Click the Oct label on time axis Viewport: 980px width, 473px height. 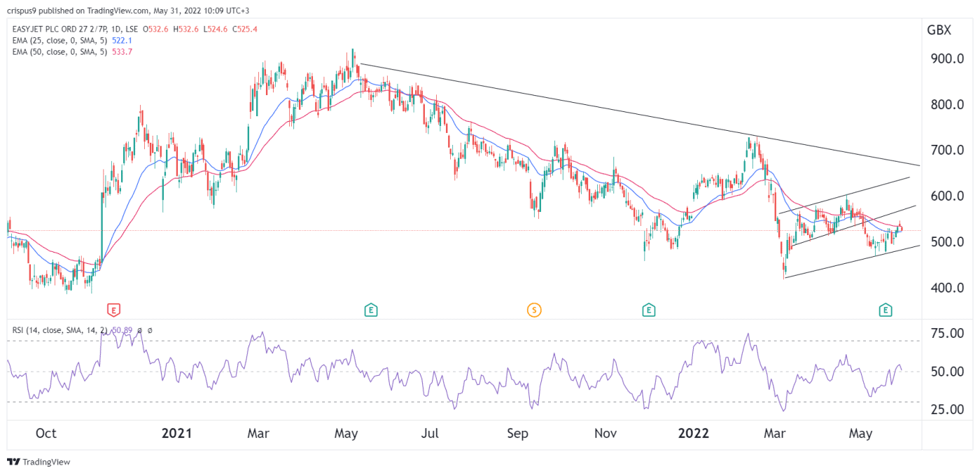click(45, 433)
